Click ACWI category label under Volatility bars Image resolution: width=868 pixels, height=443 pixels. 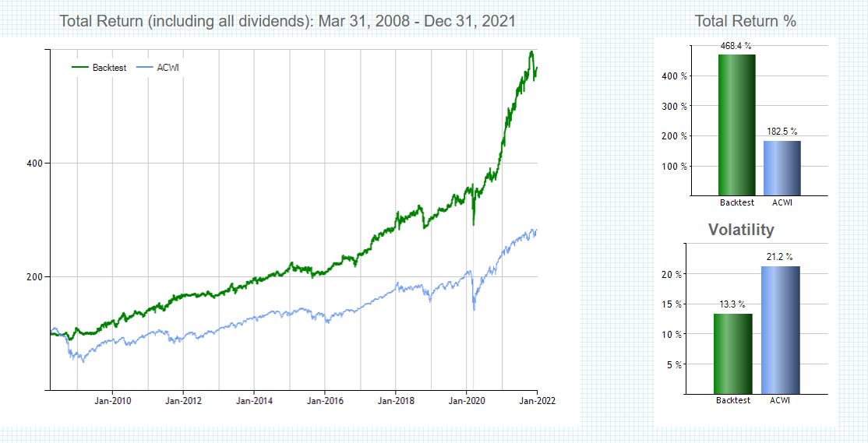(x=780, y=400)
